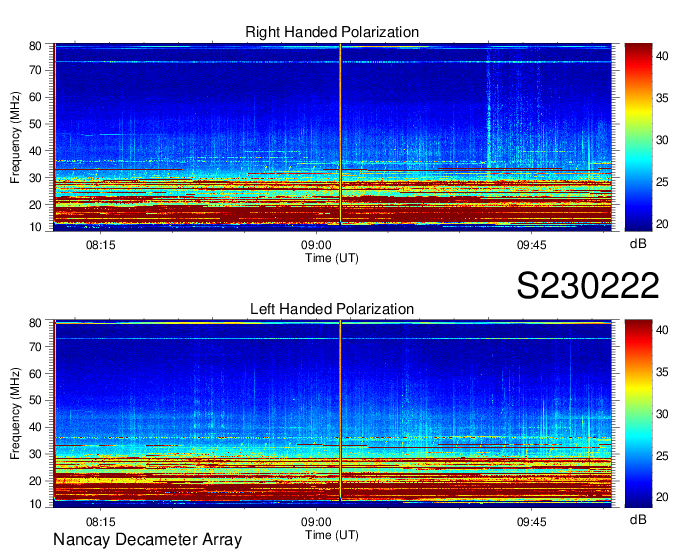The width and height of the screenshot is (680, 552).
Task: Click the 80 frequency tick of top plot
Action: [x=35, y=46]
